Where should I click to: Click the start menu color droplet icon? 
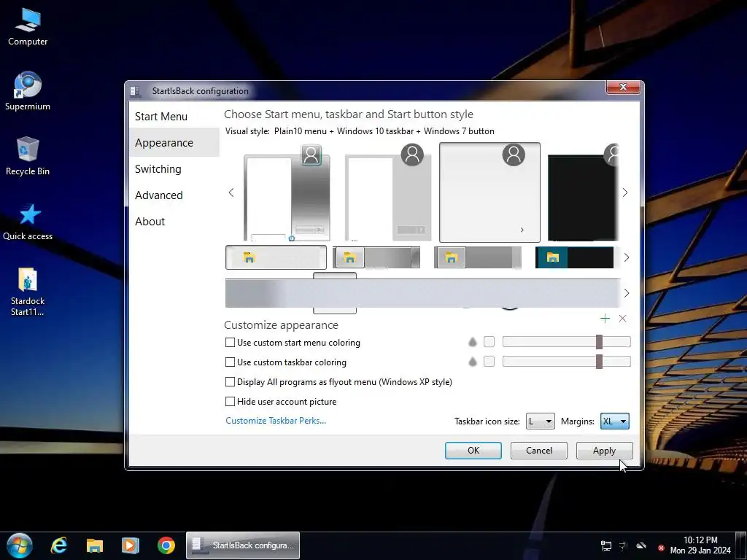pyautogui.click(x=472, y=342)
